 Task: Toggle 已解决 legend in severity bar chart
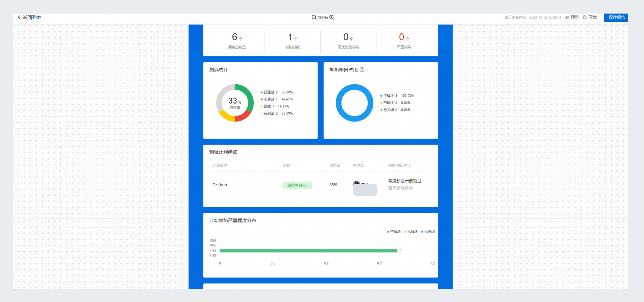pos(411,231)
